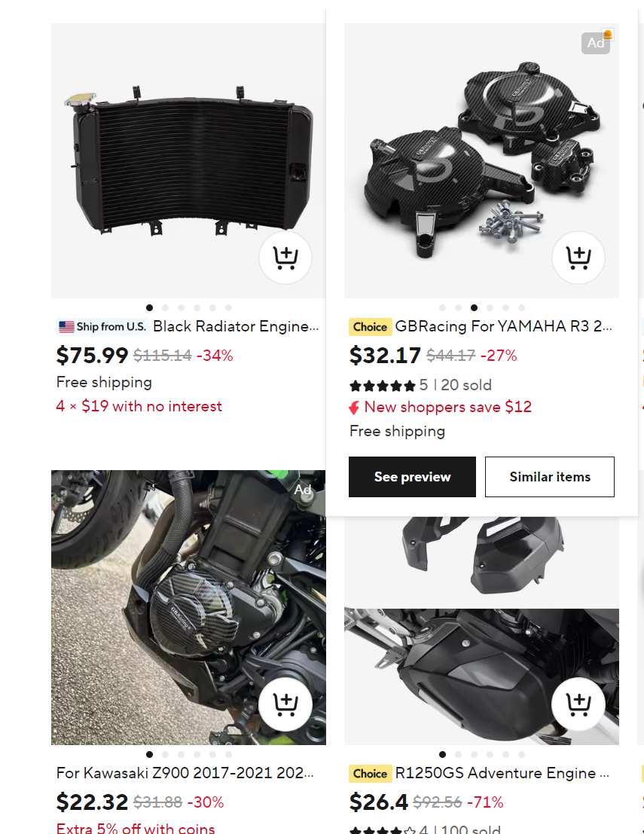This screenshot has height=834, width=644.
Task: Click the Kawasaki Z900 engine cover photo
Action: pyautogui.click(x=188, y=607)
